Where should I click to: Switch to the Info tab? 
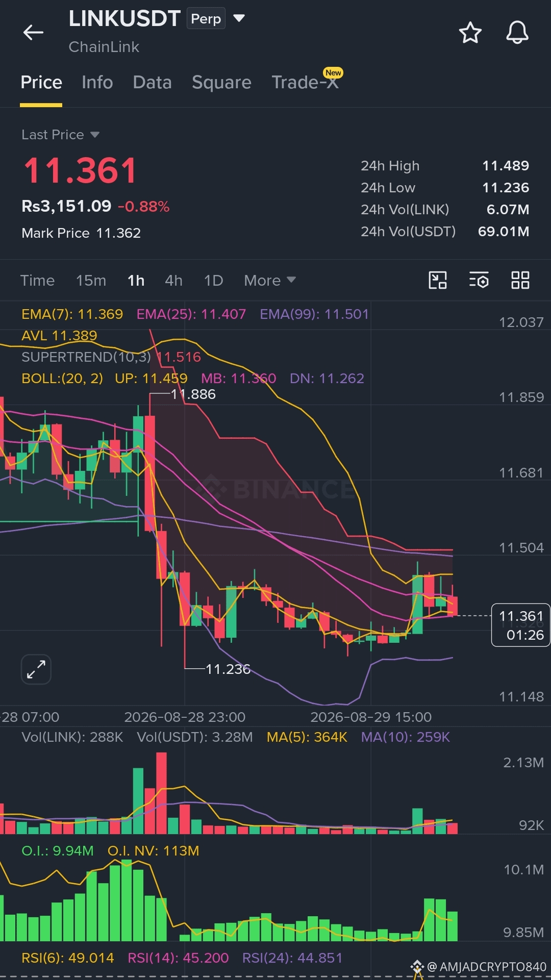tap(97, 82)
